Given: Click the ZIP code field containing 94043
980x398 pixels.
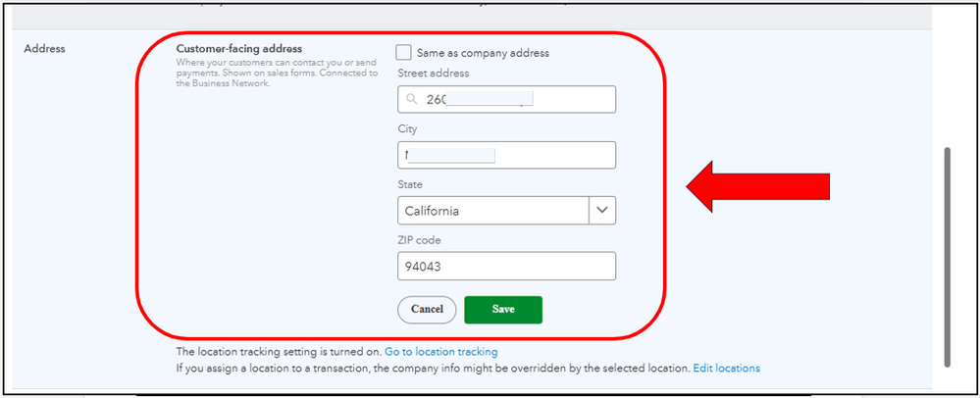Looking at the screenshot, I should tap(506, 267).
